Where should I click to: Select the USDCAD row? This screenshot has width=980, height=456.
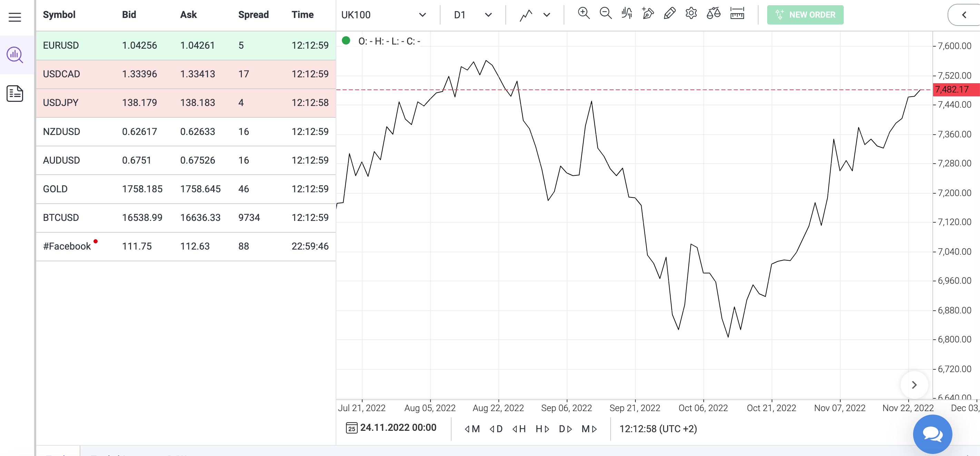pos(186,74)
